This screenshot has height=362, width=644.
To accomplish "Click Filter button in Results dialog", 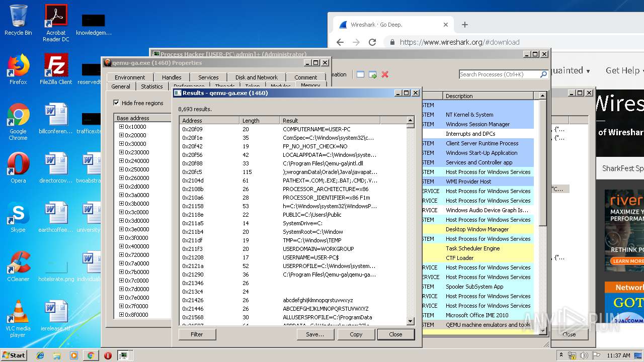I will (197, 334).
